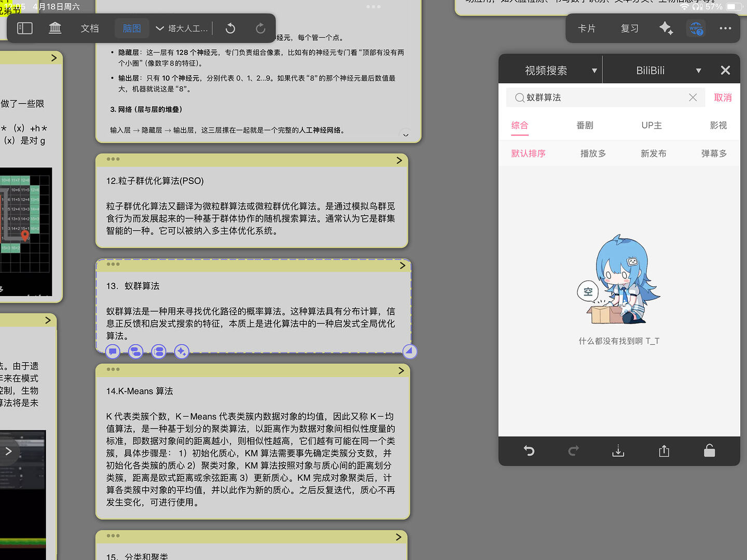Click the undo arrow in top toolbar
Screen dimensions: 747x560
(231, 29)
